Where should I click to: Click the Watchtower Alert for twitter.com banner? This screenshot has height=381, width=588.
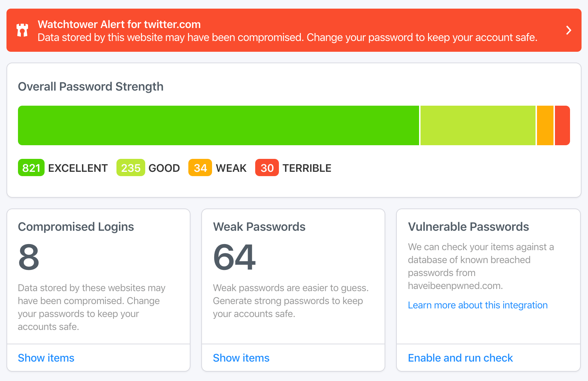click(294, 30)
